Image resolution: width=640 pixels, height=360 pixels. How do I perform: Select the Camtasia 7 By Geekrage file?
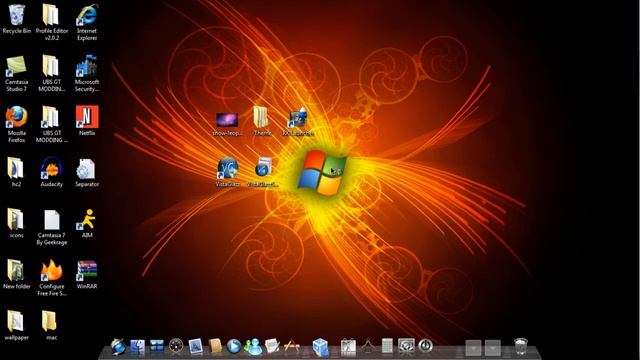[x=51, y=227]
